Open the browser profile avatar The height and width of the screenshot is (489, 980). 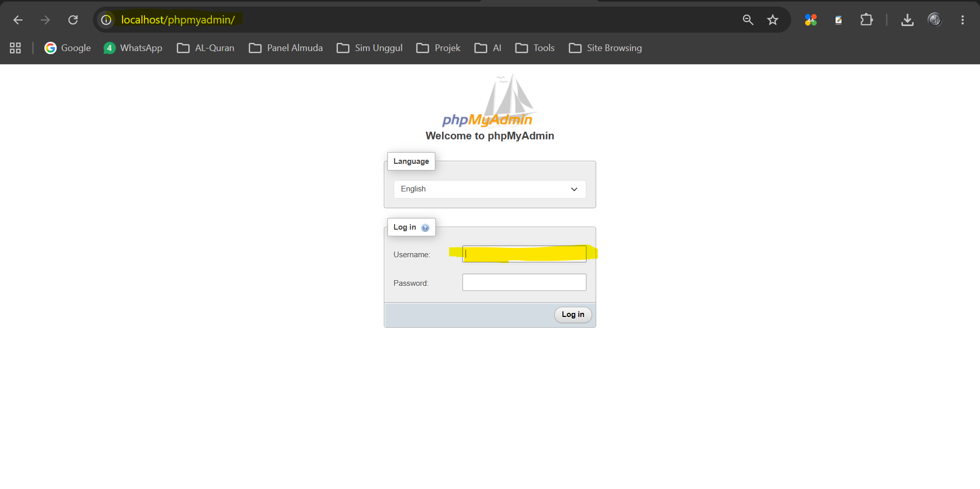[935, 20]
